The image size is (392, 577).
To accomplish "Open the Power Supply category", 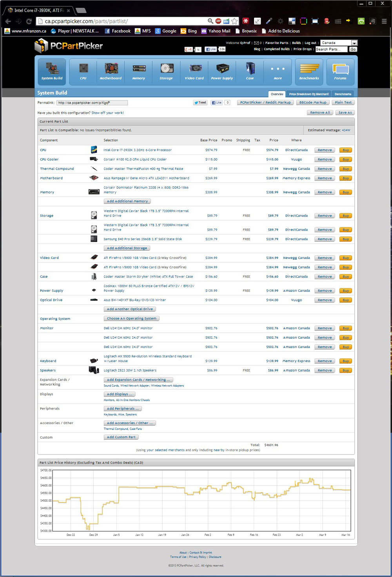I will (222, 71).
